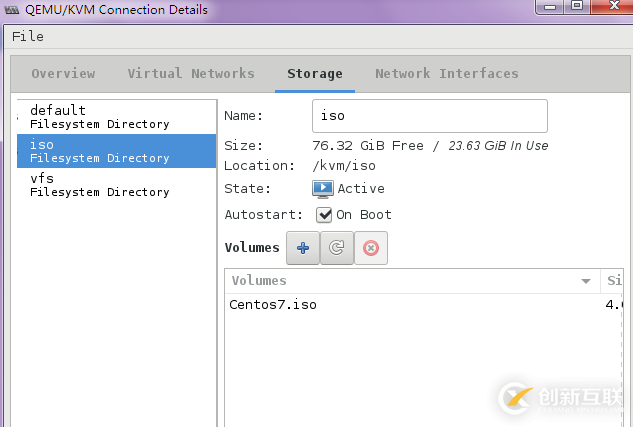This screenshot has width=633, height=427.
Task: Select the Centos7.iso volume row
Action: pyautogui.click(x=423, y=305)
